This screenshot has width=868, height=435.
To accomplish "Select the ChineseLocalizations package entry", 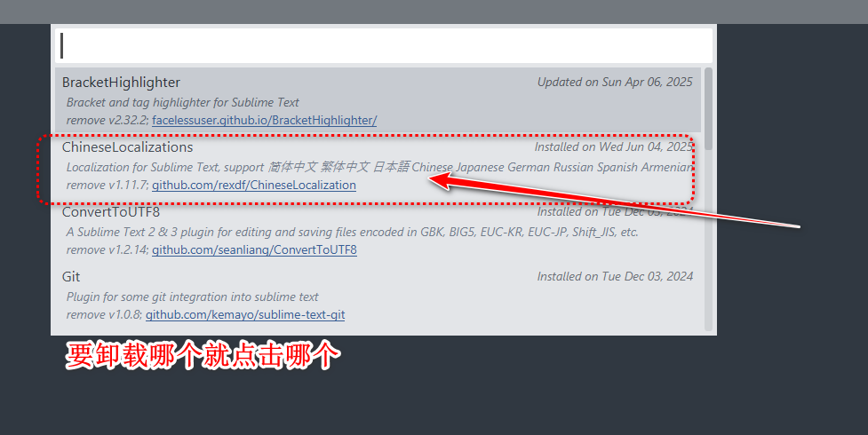I will click(x=378, y=165).
